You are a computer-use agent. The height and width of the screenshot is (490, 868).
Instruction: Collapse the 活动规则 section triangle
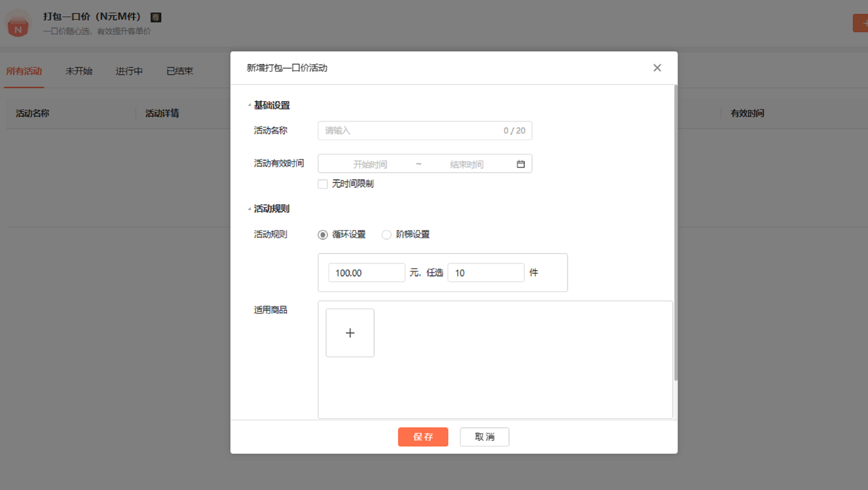(x=249, y=209)
